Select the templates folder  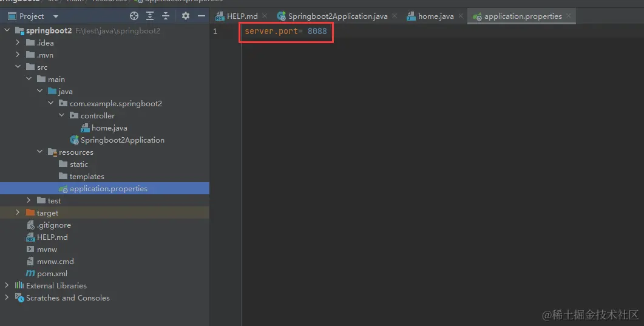pyautogui.click(x=87, y=177)
